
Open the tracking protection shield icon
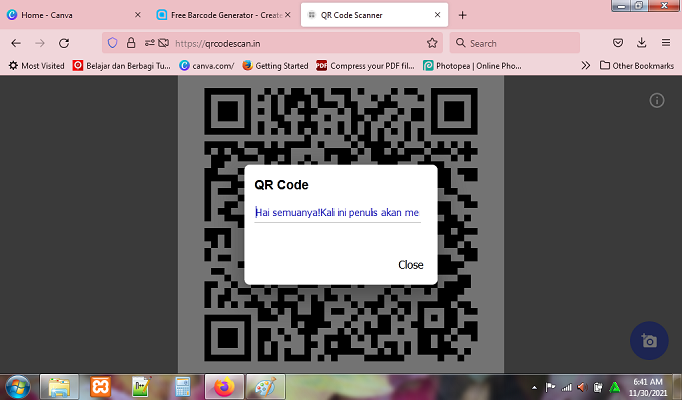(x=113, y=43)
